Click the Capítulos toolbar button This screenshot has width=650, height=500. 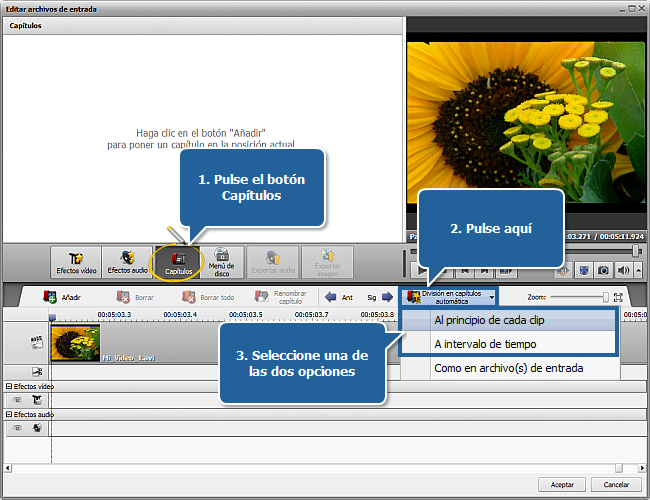point(178,262)
